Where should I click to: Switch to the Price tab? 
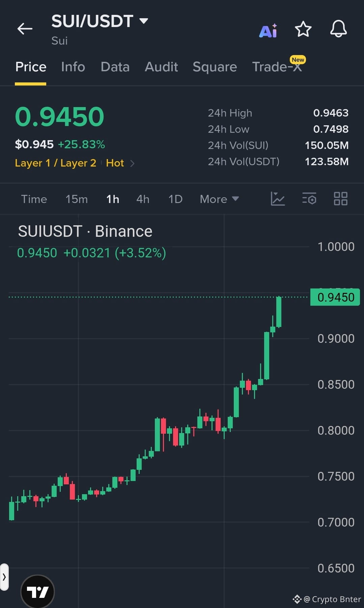31,67
